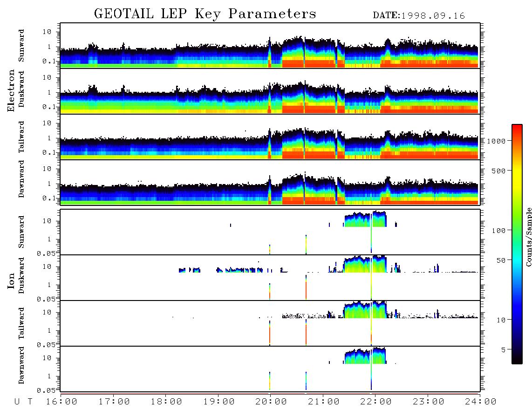The image size is (532, 410).
Task: Click the black bottom end of the colorbar
Action: [x=517, y=360]
